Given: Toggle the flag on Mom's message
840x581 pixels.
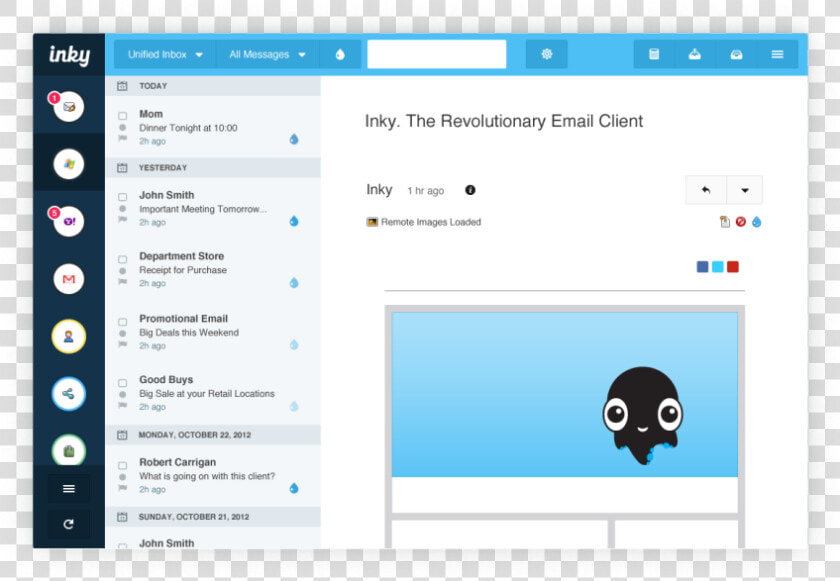Looking at the screenshot, I should coord(123,138).
